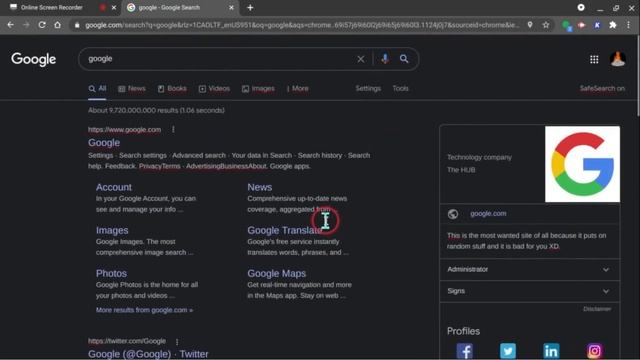Open the More search filters dropdown

coord(298,89)
